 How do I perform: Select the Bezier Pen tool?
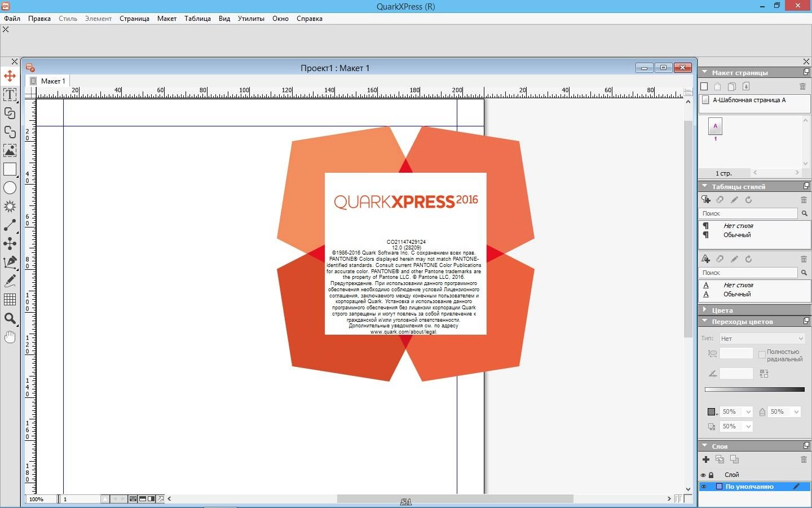pos(10,262)
